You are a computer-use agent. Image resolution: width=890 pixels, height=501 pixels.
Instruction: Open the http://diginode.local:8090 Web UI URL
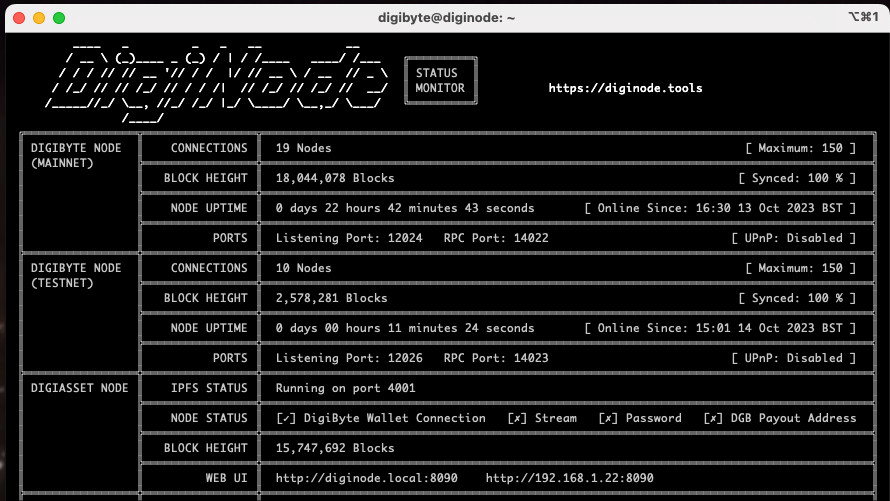pos(366,478)
